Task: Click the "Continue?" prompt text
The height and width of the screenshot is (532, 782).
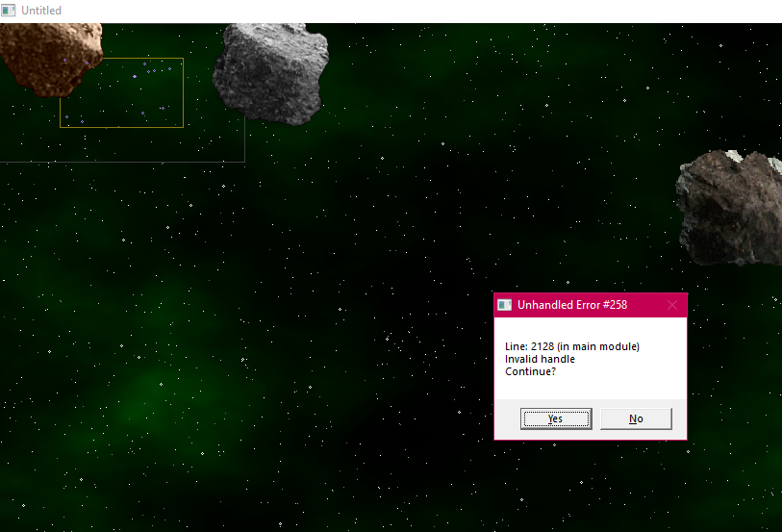Action: [530, 371]
